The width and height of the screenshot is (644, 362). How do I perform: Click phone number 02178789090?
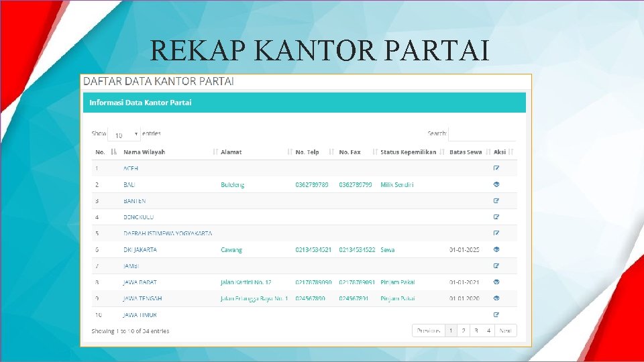pyautogui.click(x=313, y=282)
